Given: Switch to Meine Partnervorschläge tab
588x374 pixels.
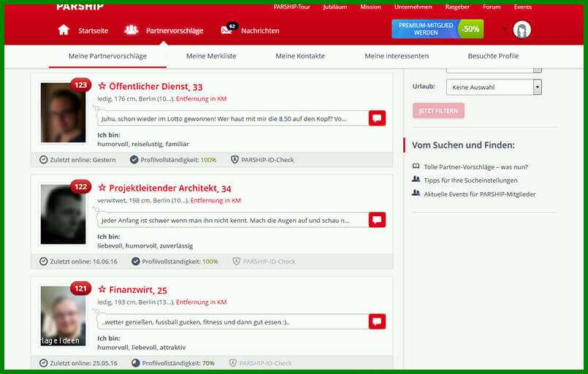Looking at the screenshot, I should point(107,56).
